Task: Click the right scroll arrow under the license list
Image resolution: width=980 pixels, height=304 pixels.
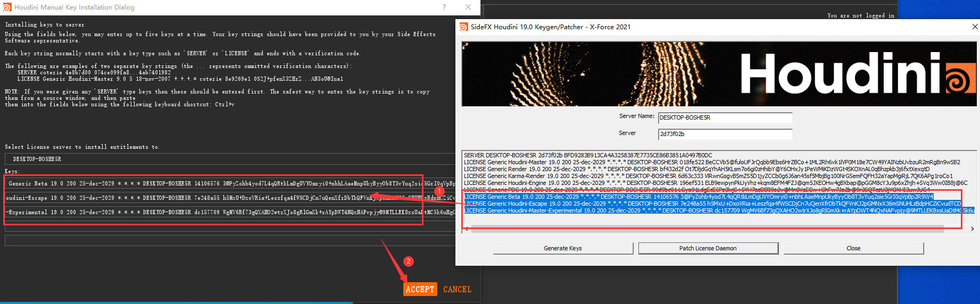Action: pos(972,229)
